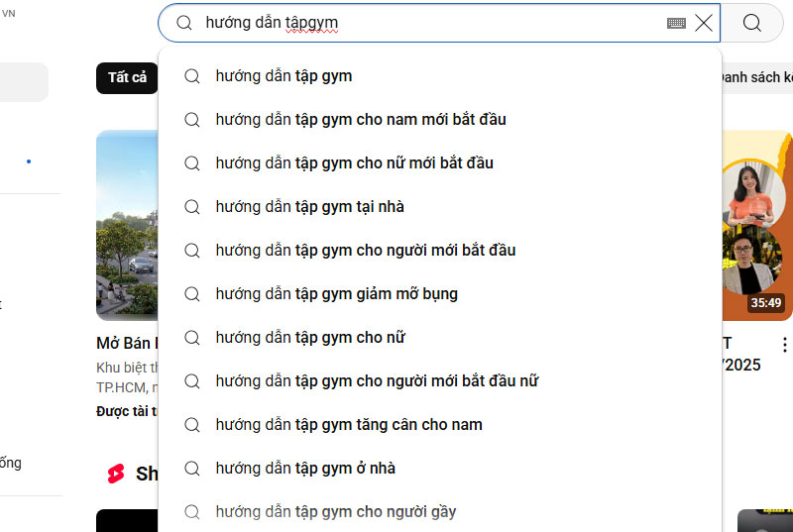Open the video thumbnail showing 35:49 duration
793x532 pixels.
[x=757, y=226]
